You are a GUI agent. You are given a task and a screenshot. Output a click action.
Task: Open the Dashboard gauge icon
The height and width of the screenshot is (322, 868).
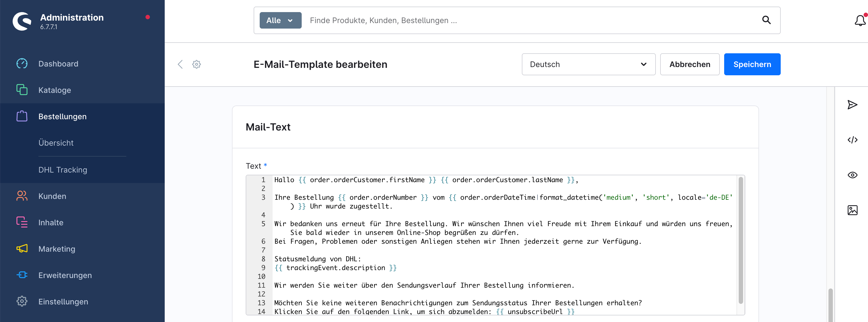[22, 63]
